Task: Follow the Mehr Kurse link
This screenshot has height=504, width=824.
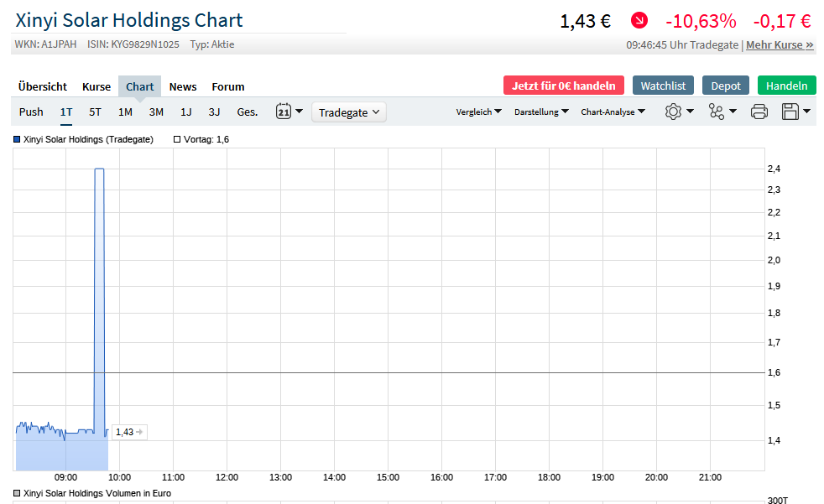Action: (779, 45)
